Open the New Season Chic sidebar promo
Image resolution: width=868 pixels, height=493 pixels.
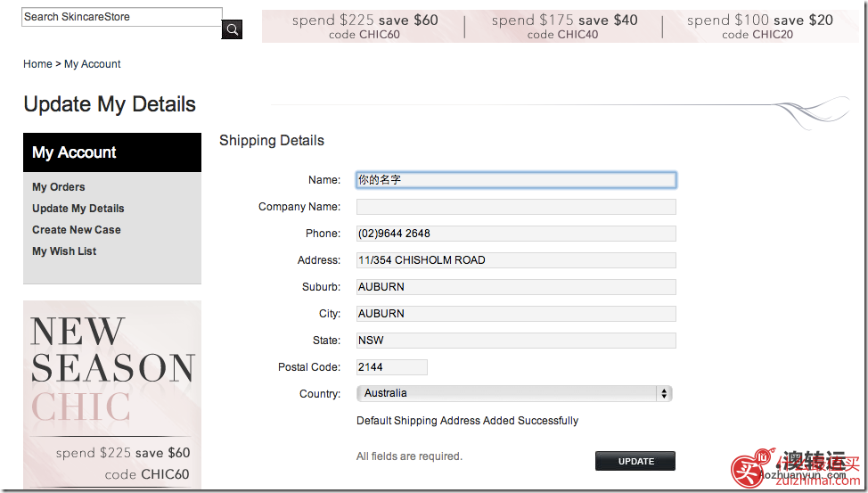pos(112,394)
